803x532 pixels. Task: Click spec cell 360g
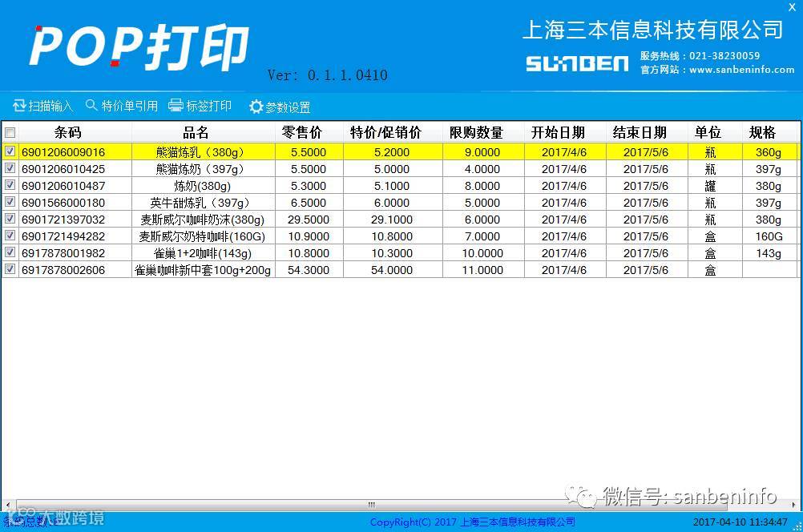(769, 152)
